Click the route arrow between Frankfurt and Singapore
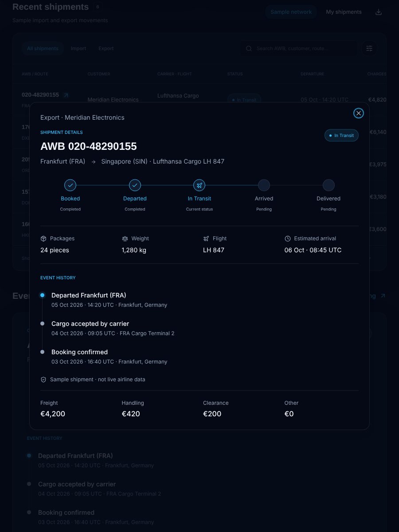 [94, 162]
